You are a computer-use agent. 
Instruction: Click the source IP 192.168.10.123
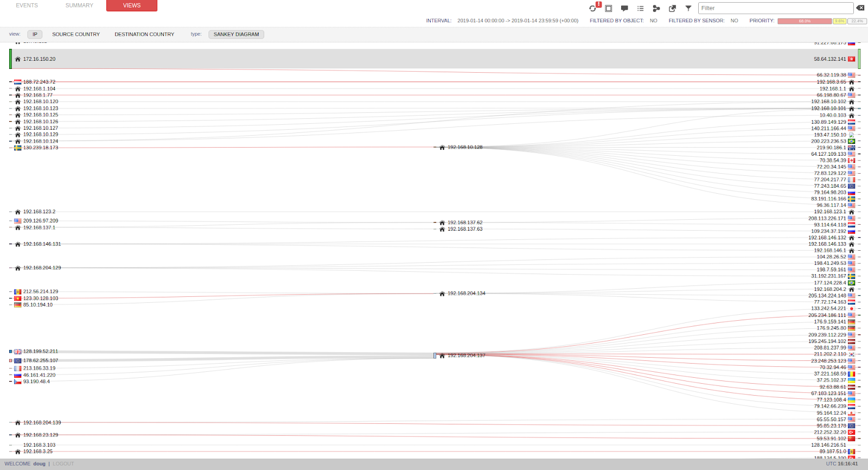41,109
